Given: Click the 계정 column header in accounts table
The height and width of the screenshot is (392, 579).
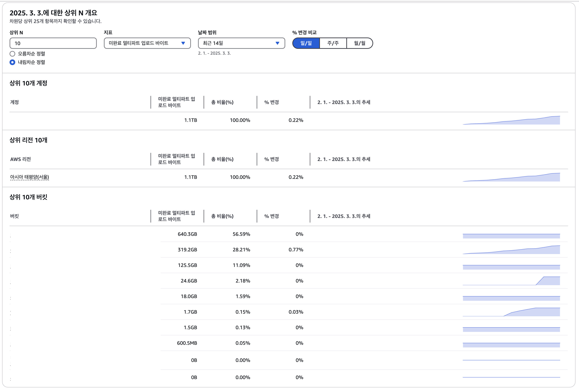Looking at the screenshot, I should pos(15,102).
